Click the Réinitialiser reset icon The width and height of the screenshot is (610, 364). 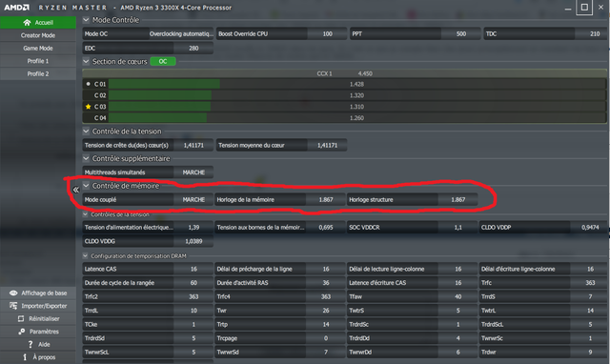pyautogui.click(x=21, y=318)
